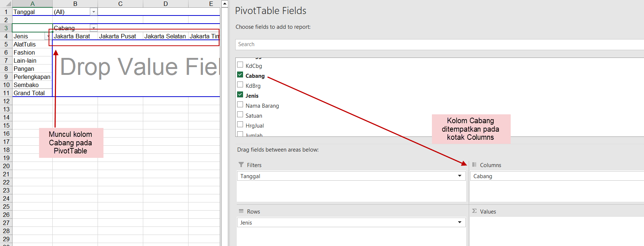
Task: Uncheck the Cabang field checkbox
Action: 240,75
